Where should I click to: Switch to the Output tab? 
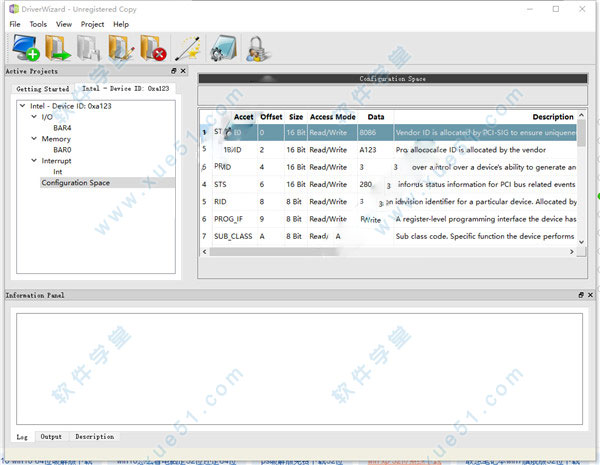pos(51,437)
